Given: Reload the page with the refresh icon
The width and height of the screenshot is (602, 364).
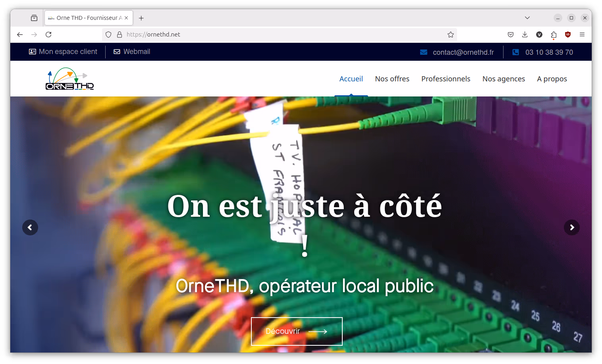Looking at the screenshot, I should point(48,35).
